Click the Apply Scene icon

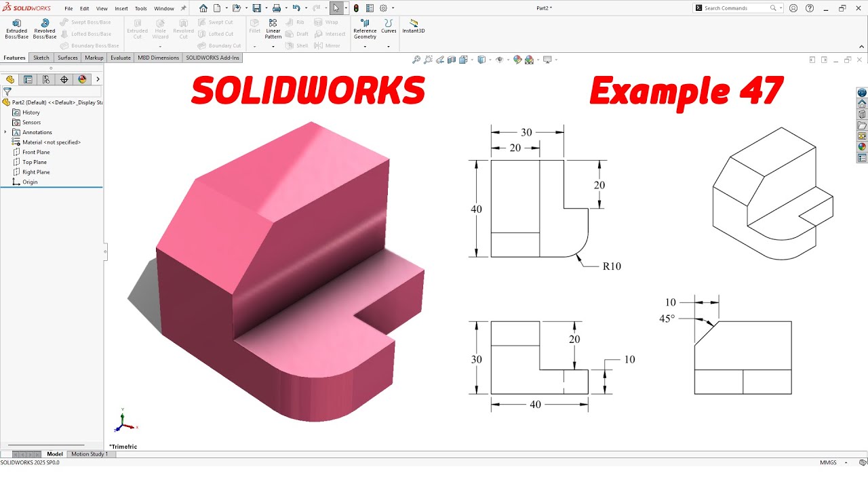(529, 60)
